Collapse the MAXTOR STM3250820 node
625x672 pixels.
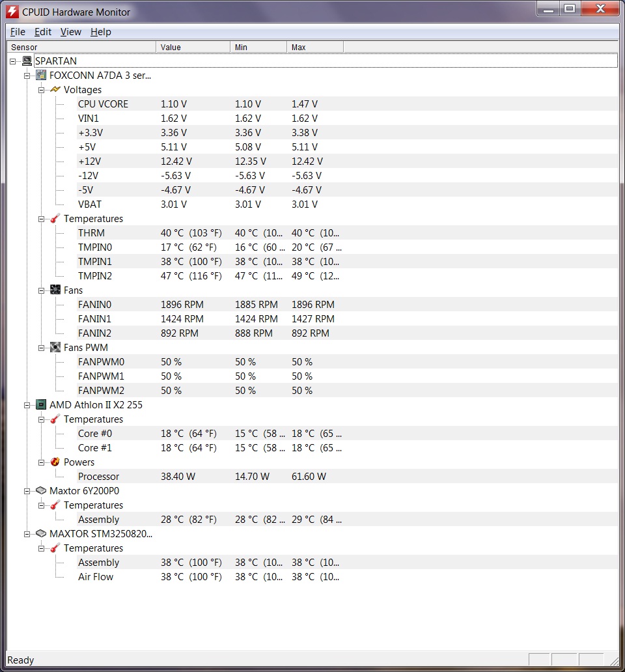(27, 534)
